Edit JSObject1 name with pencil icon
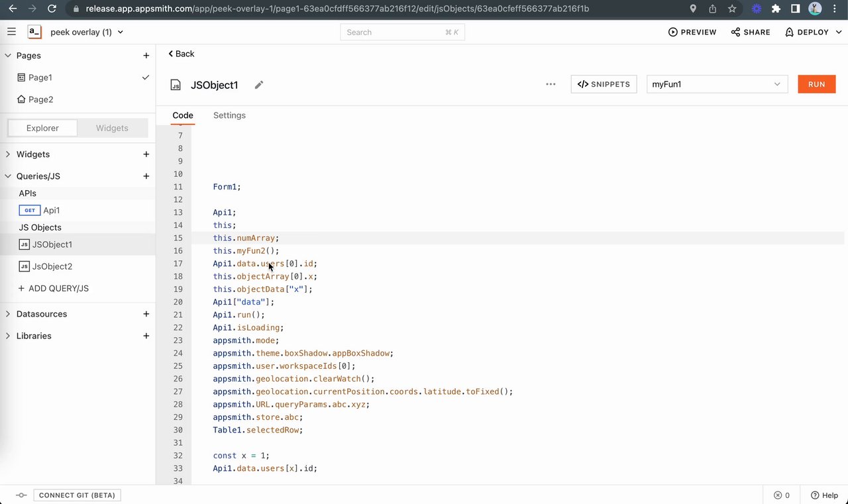 point(259,85)
